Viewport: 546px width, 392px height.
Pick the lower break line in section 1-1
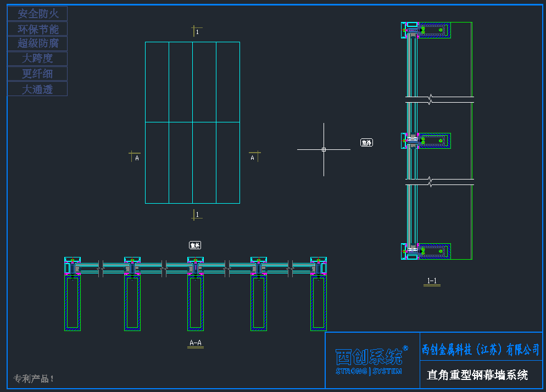coord(439,182)
